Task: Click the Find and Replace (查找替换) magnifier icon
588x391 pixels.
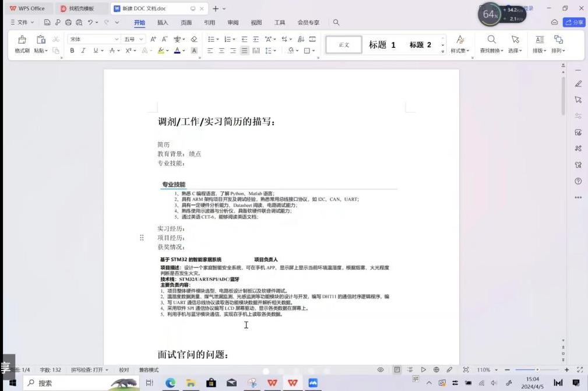Action: point(491,40)
